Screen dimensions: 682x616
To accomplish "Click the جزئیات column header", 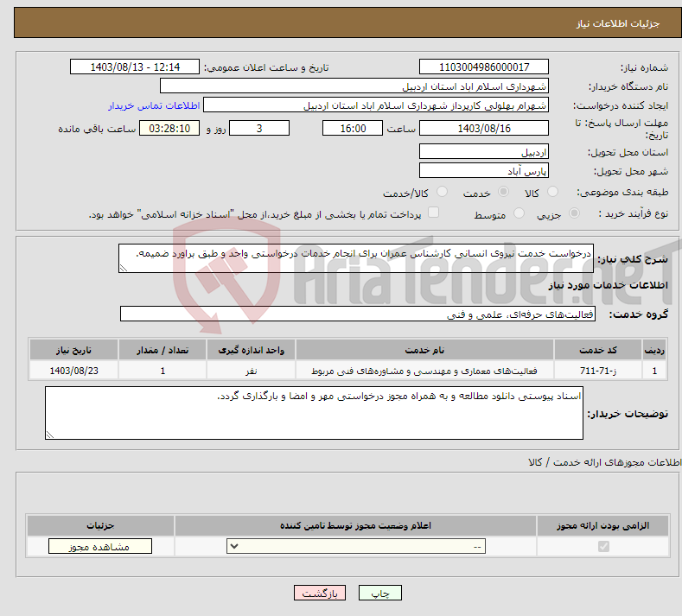I will (x=100, y=525).
